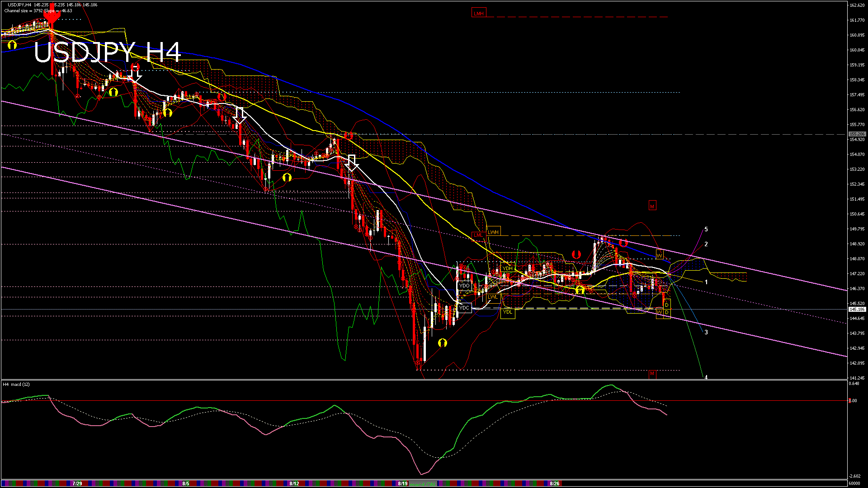Click the current price tag 145.186

tap(857, 310)
